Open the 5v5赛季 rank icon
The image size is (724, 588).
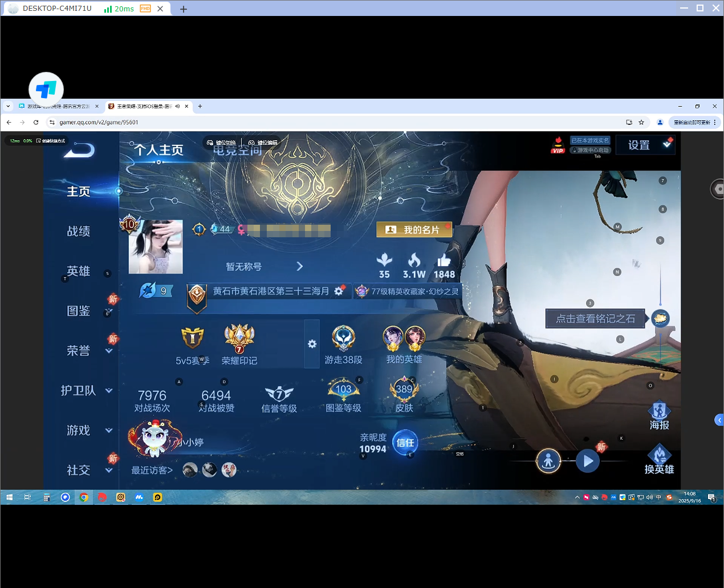[192, 338]
